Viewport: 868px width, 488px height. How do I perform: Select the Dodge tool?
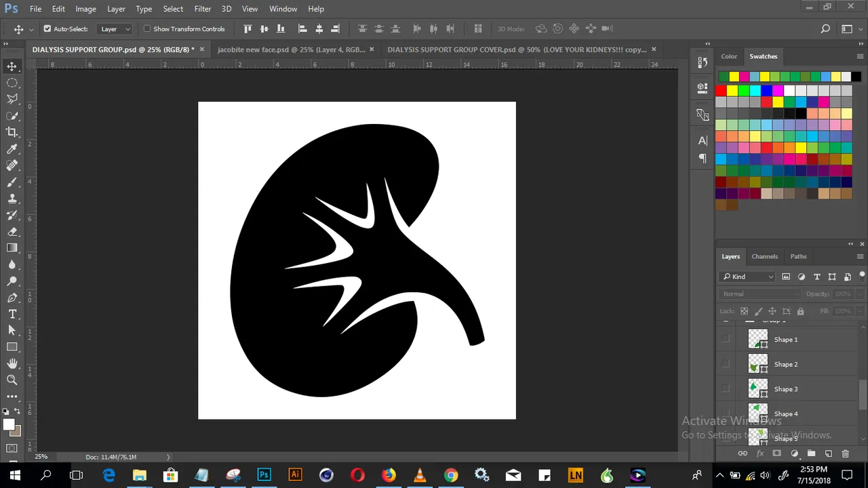point(12,281)
